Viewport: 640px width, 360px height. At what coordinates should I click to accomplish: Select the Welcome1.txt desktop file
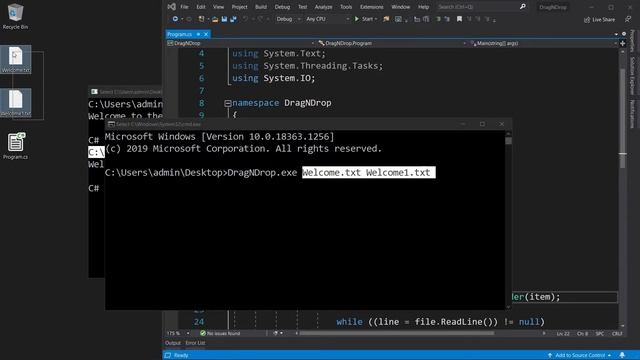click(x=16, y=103)
